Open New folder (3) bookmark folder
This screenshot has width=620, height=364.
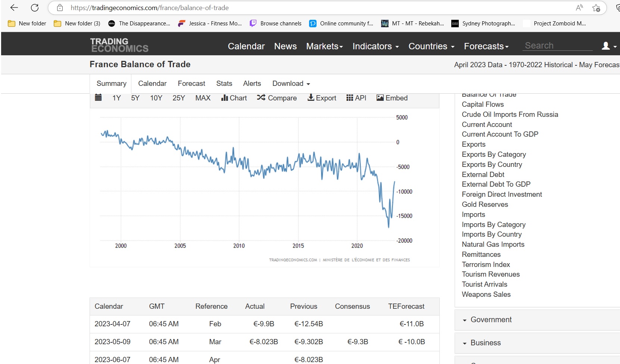[77, 23]
